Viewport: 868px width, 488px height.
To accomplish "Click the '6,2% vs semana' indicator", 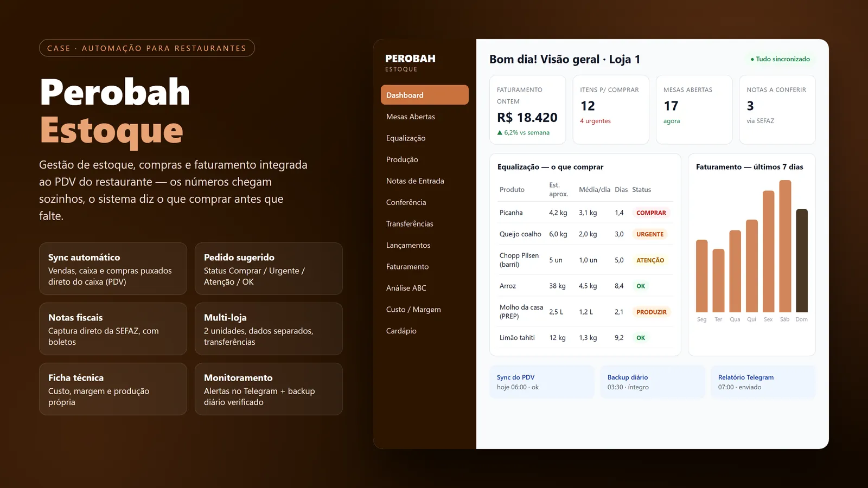I will click(524, 132).
